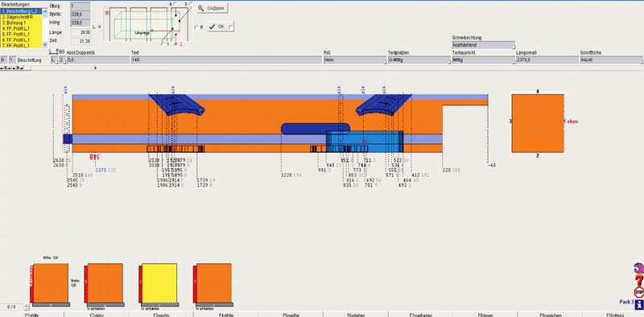Open the RiS Nein dropdown

pos(355,60)
